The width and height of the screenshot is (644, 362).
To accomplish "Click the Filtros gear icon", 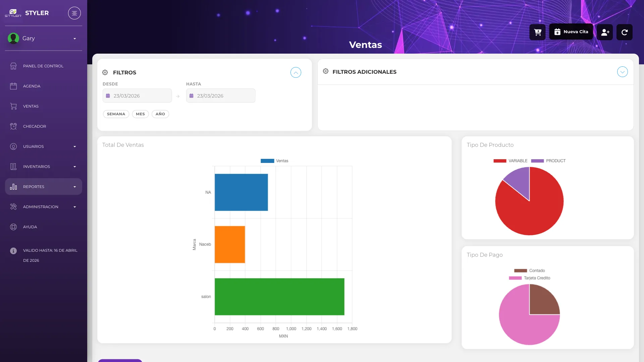I will coord(105,72).
